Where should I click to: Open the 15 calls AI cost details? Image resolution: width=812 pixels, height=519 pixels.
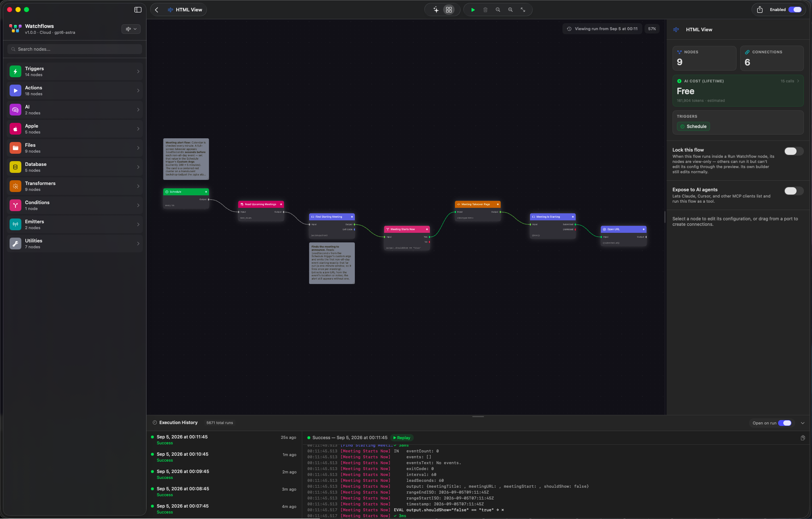click(790, 81)
